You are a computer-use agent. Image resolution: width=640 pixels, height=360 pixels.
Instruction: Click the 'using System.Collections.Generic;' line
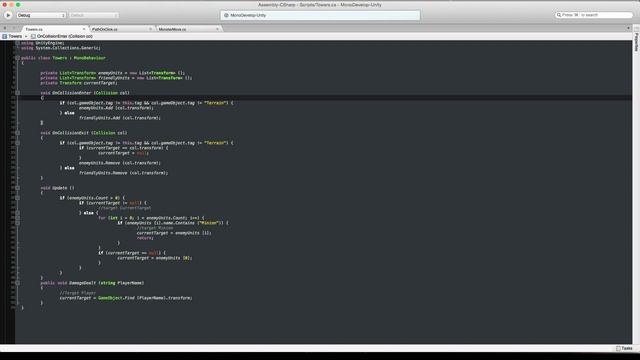click(60, 48)
